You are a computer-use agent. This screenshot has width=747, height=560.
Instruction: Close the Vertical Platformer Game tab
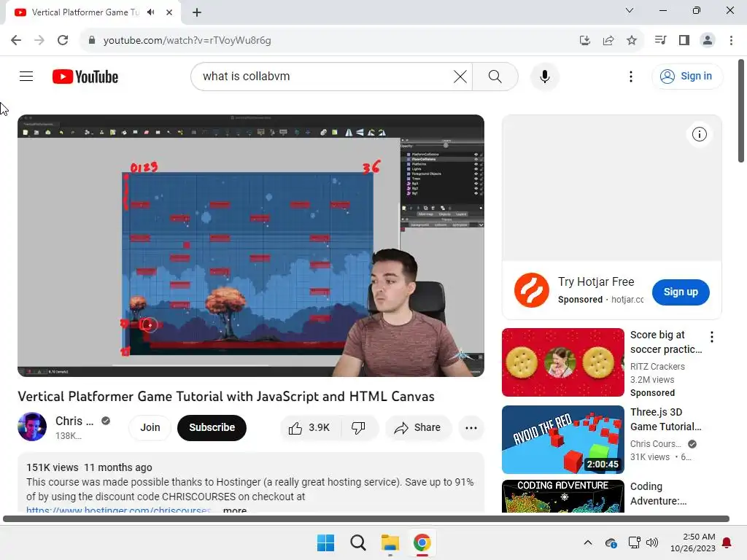click(x=169, y=12)
